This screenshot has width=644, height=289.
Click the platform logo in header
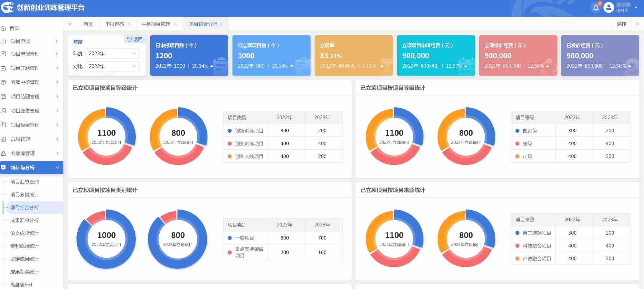click(x=7, y=7)
